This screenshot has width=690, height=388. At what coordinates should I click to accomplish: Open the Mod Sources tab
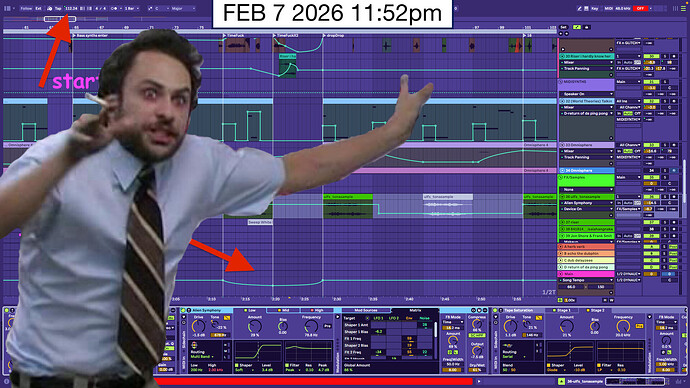[366, 310]
